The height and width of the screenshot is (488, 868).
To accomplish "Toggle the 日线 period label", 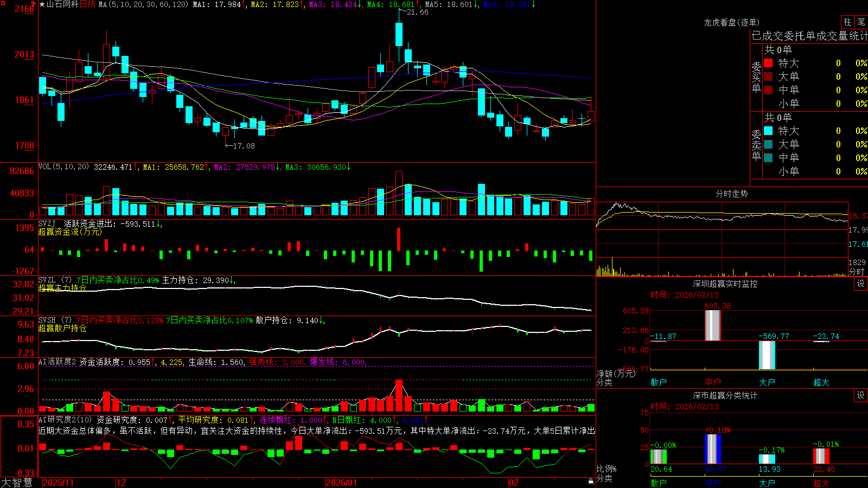I will [x=87, y=4].
